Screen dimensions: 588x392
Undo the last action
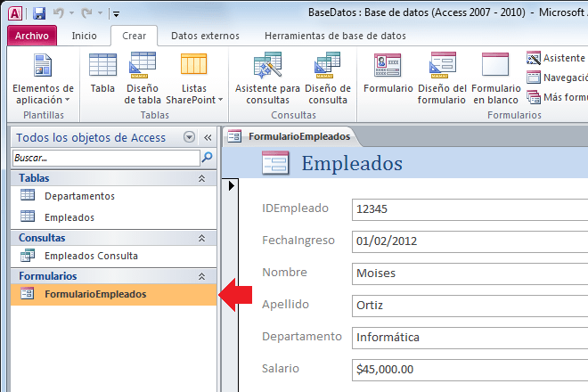pos(59,13)
